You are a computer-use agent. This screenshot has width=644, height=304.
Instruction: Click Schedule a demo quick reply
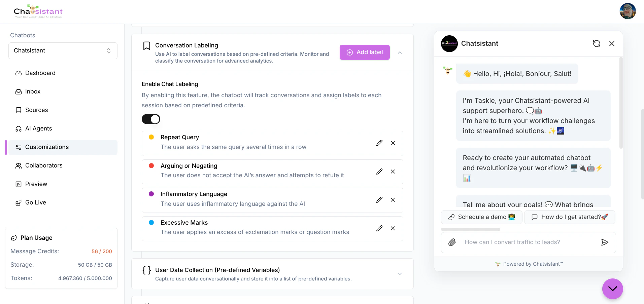coord(482,217)
